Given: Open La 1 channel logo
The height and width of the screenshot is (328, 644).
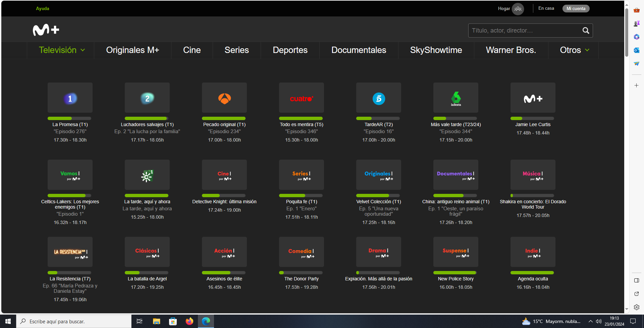Looking at the screenshot, I should (70, 98).
